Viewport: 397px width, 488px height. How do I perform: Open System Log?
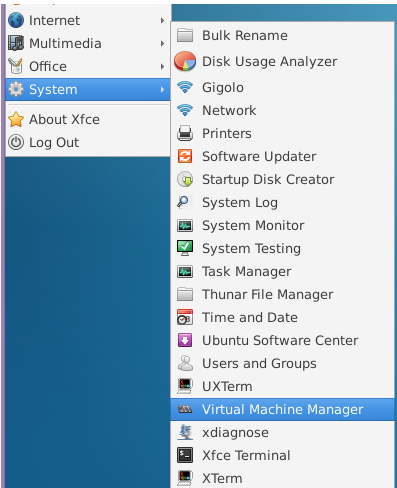coord(283,202)
